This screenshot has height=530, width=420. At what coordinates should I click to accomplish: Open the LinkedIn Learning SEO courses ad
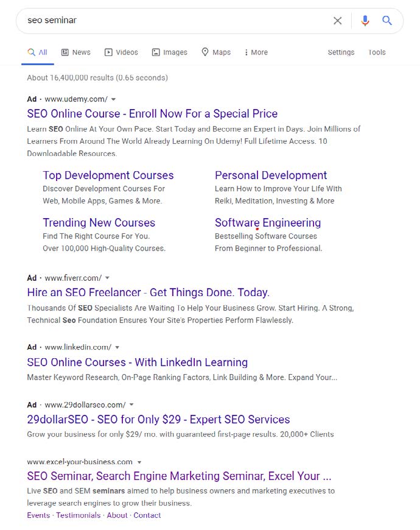coord(138,362)
